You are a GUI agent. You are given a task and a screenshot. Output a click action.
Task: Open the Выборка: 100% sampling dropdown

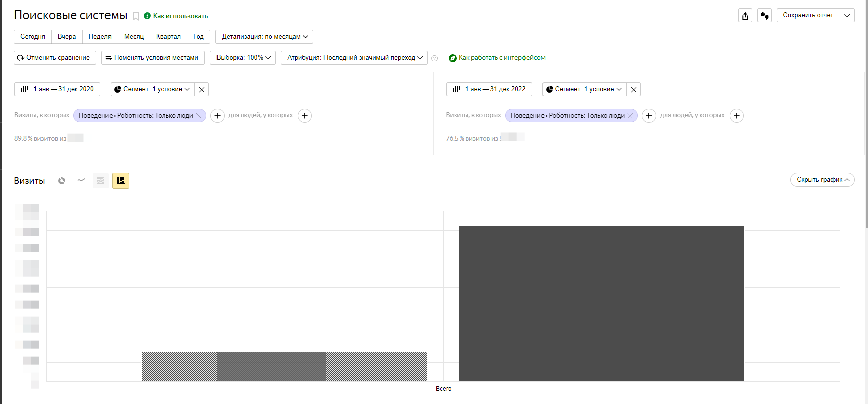click(243, 58)
